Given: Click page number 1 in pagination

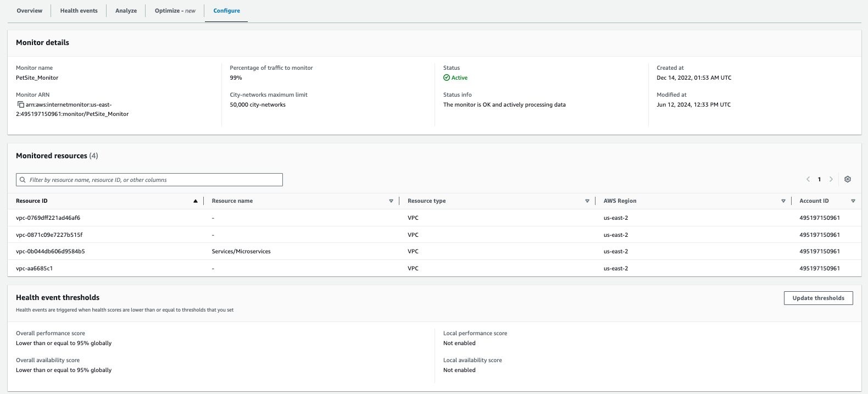Looking at the screenshot, I should [x=819, y=179].
